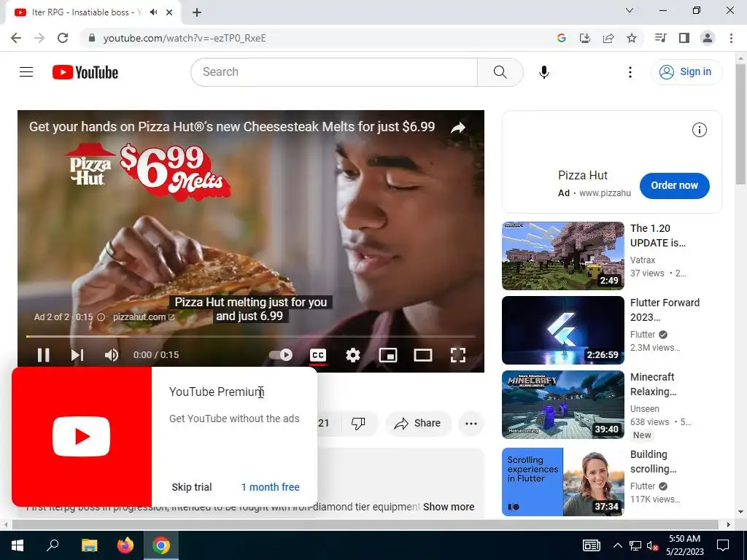Click the Google icon in address bar
This screenshot has height=560, width=747.
click(561, 38)
